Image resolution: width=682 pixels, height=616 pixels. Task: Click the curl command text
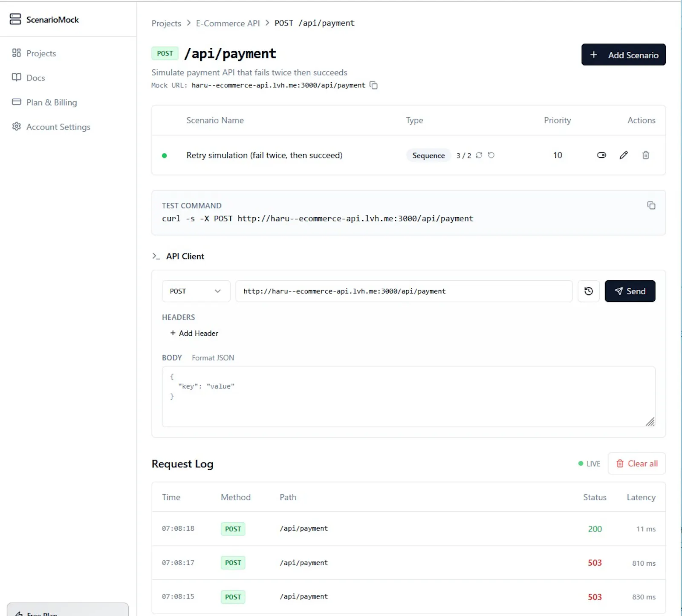(x=318, y=219)
